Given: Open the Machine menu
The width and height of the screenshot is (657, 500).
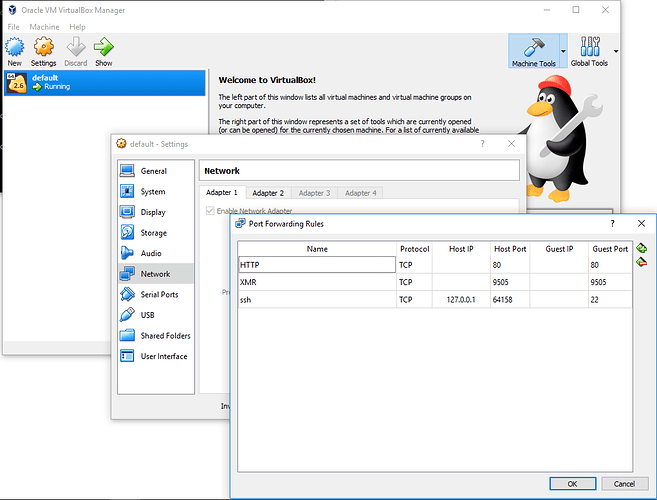Looking at the screenshot, I should [x=44, y=27].
